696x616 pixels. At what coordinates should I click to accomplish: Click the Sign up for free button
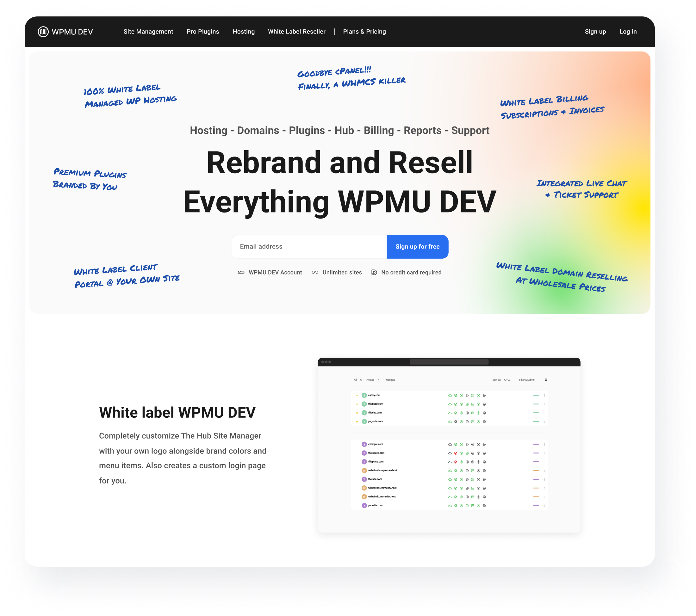[x=418, y=247]
